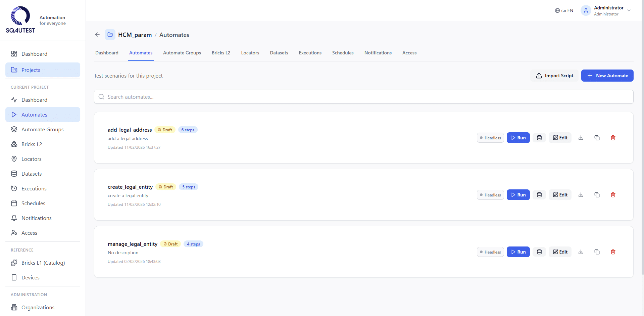This screenshot has height=316, width=644.
Task: Delete the add_legal_address automate
Action: coord(613,138)
